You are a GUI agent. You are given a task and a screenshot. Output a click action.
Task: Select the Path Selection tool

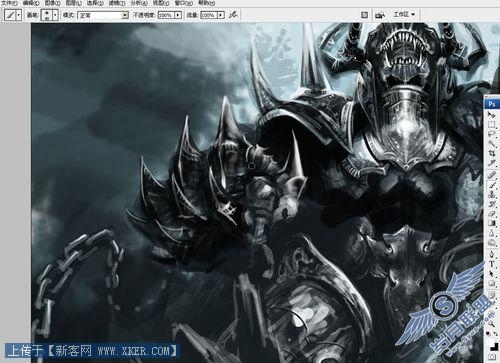coord(492,273)
